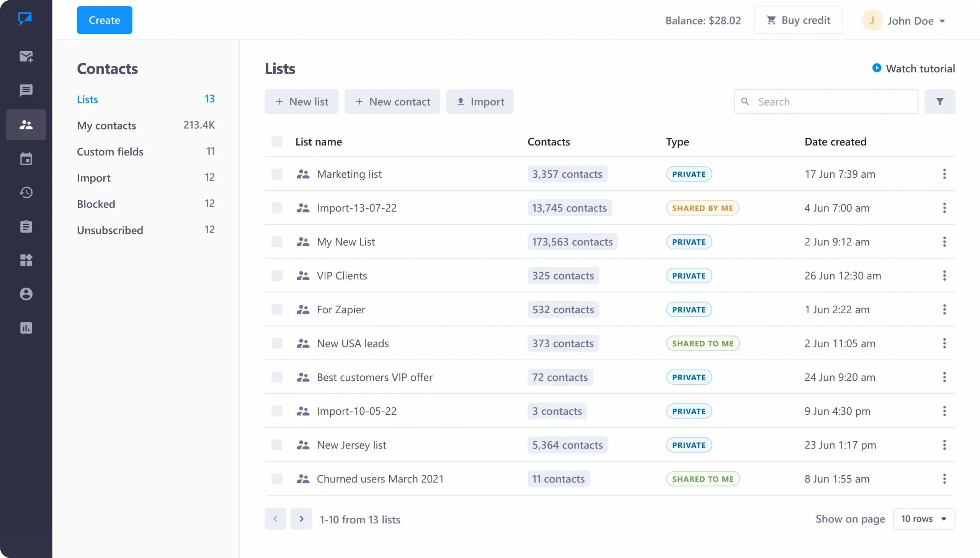Image resolution: width=980 pixels, height=558 pixels.
Task: Click next page arrow button for lists
Action: [x=302, y=518]
